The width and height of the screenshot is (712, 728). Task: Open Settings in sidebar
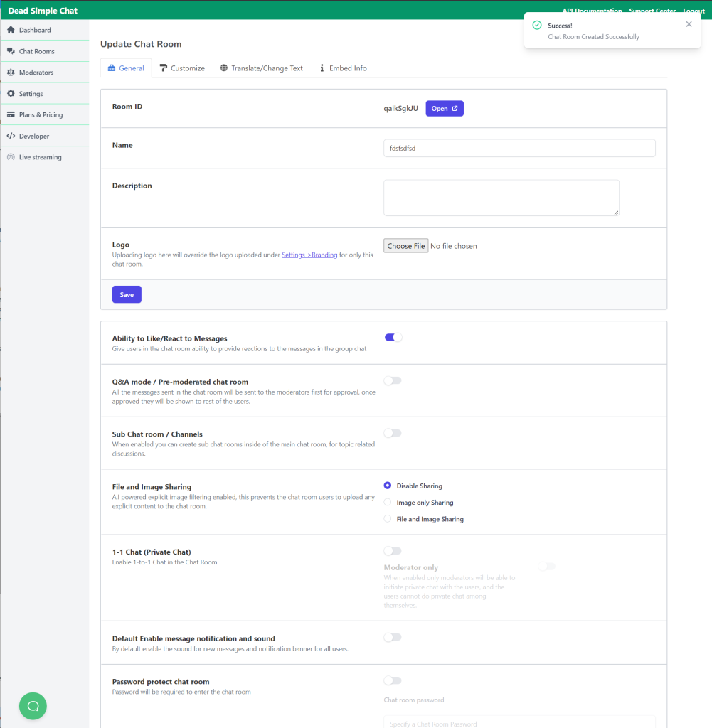pyautogui.click(x=45, y=93)
